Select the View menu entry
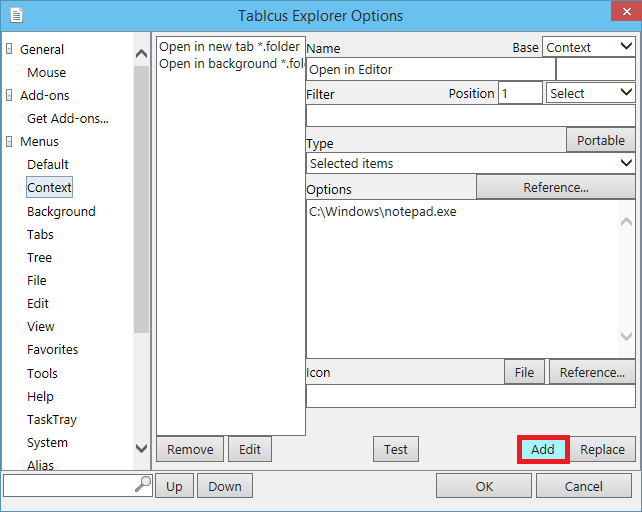This screenshot has height=512, width=642. pos(41,326)
